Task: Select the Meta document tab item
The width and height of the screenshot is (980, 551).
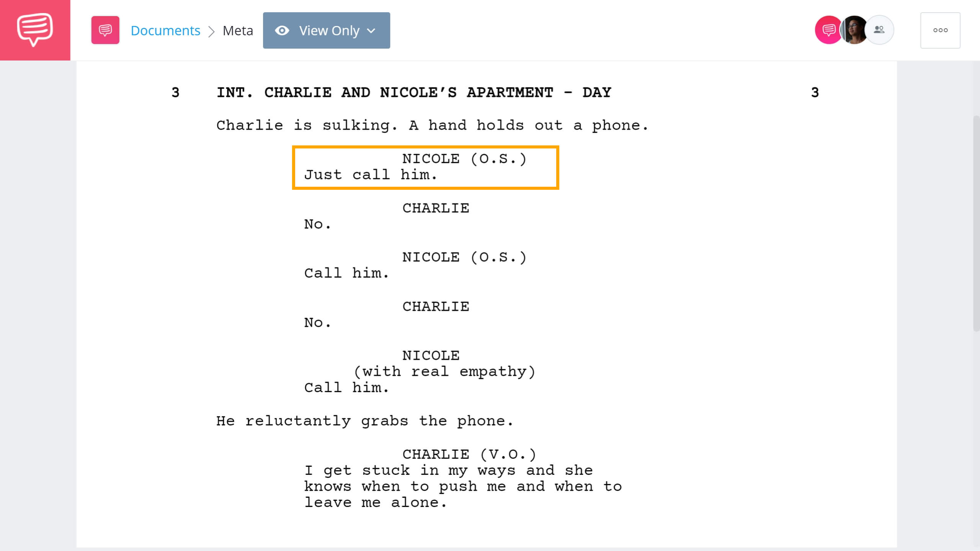Action: tap(238, 29)
